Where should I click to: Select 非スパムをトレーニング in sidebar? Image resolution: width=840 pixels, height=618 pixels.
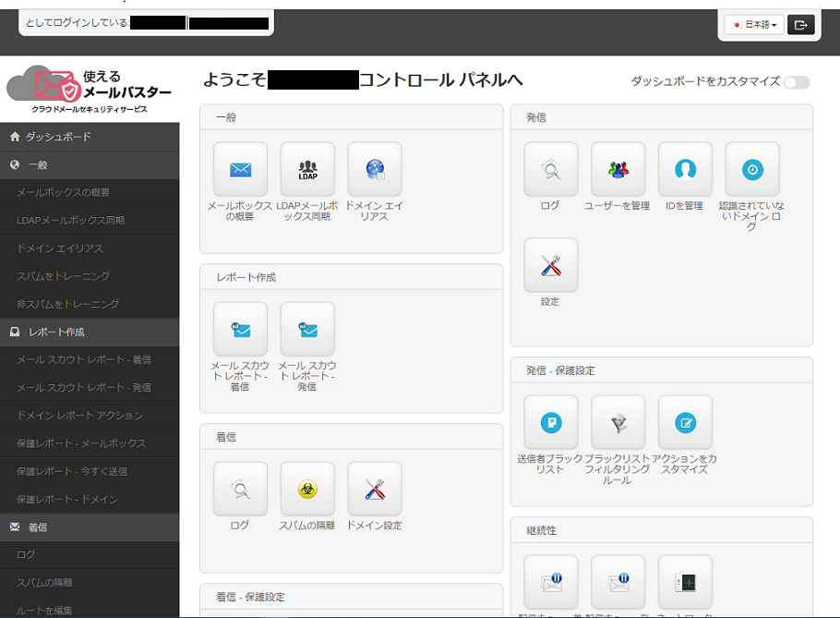pos(90,304)
